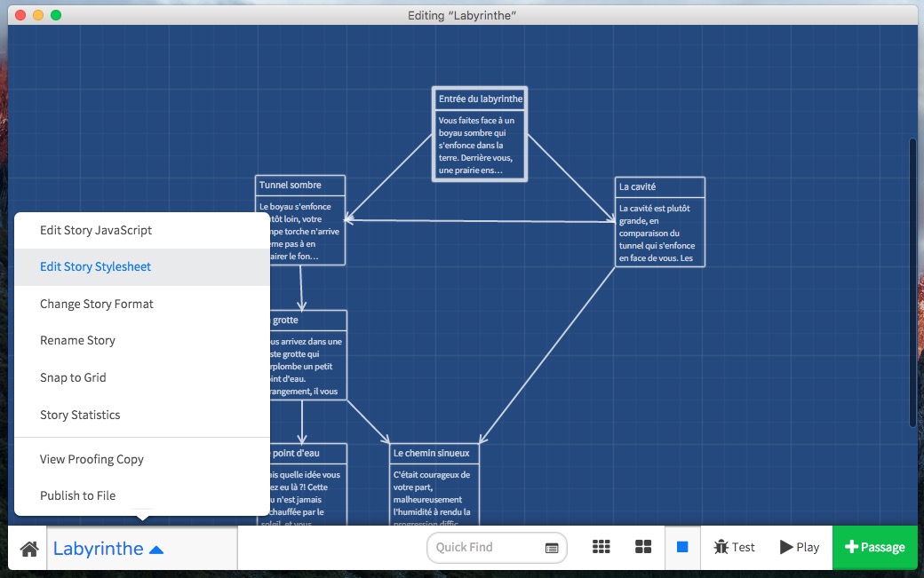
Task: Click the icon inside Quick Find box
Action: pos(552,548)
